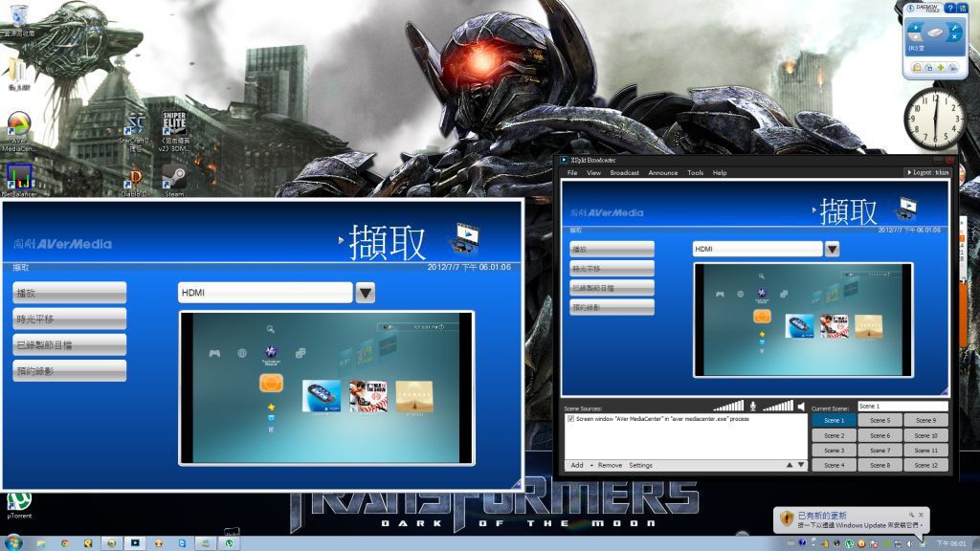The height and width of the screenshot is (551, 980).
Task: Click the Daemon Tools mount play icon
Action: (x=914, y=28)
